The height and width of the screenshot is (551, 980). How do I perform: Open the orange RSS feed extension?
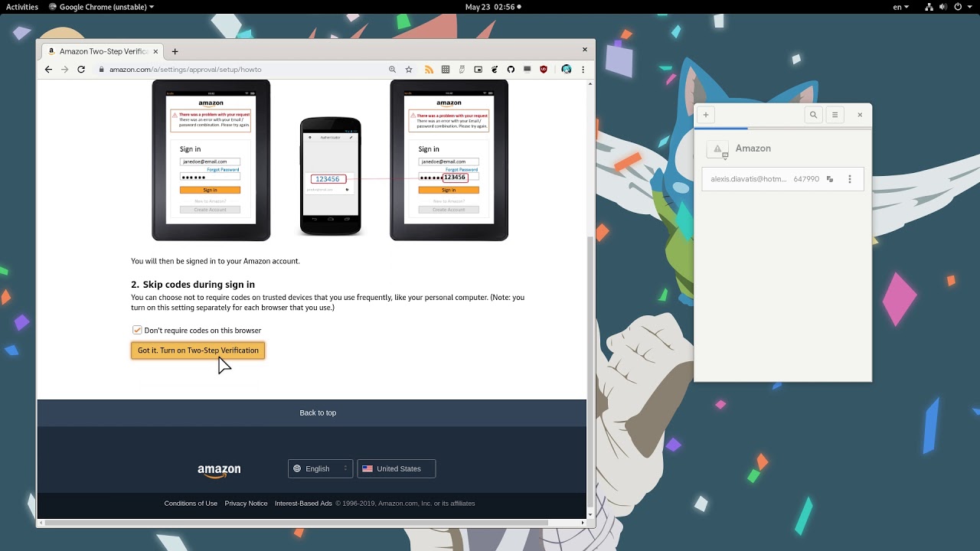[x=429, y=69]
